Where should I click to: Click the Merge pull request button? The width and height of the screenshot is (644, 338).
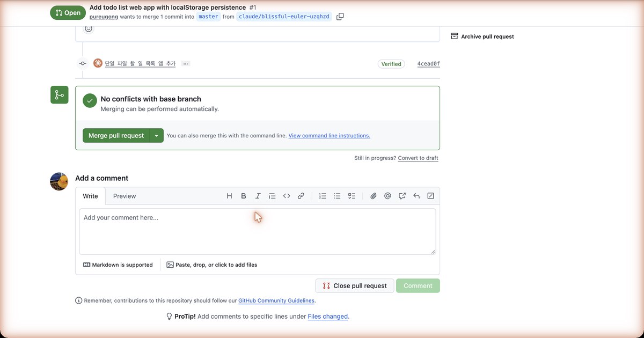116,136
